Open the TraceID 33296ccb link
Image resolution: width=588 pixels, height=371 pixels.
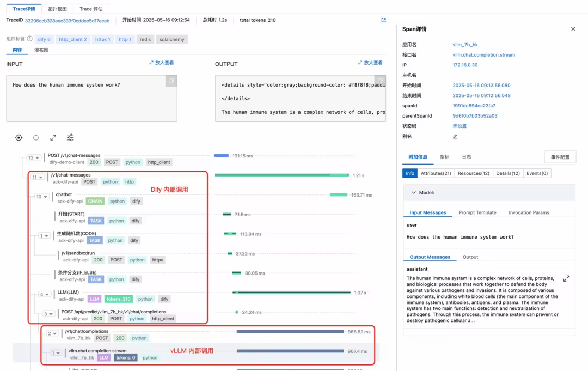coord(67,21)
